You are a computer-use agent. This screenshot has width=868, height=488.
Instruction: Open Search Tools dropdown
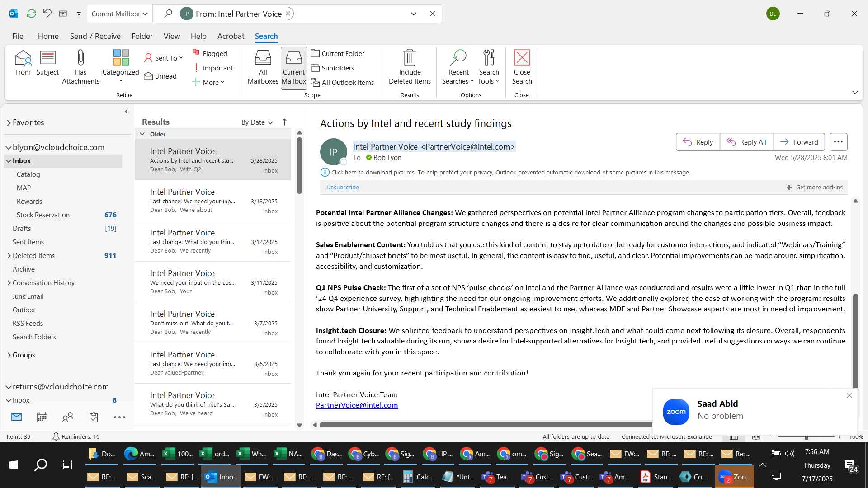(489, 68)
